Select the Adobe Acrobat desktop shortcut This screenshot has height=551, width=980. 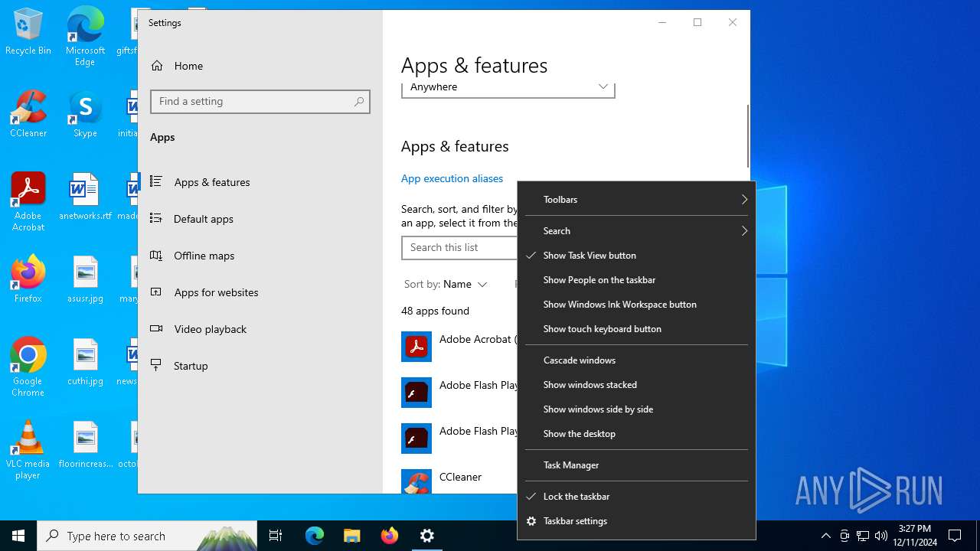point(28,202)
